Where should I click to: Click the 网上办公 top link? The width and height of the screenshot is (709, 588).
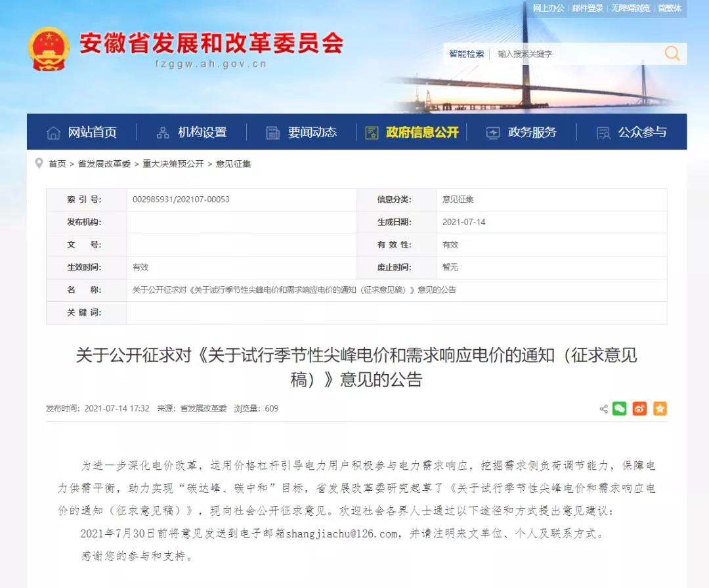coord(548,8)
